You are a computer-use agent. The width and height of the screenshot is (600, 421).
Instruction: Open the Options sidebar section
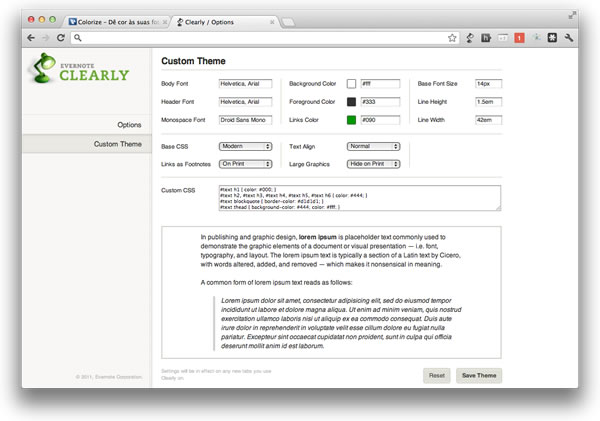(87, 125)
